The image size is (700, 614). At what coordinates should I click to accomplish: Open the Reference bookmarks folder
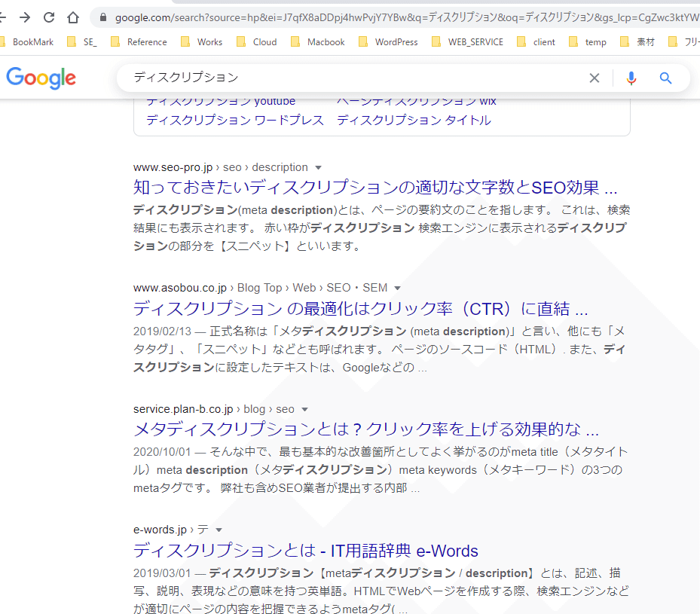(x=139, y=42)
